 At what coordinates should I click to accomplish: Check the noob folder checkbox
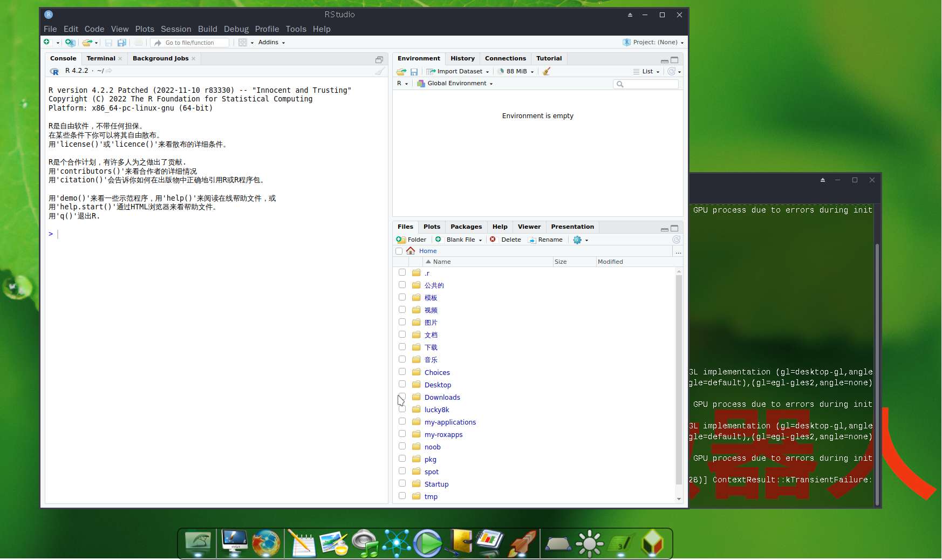pos(402,446)
